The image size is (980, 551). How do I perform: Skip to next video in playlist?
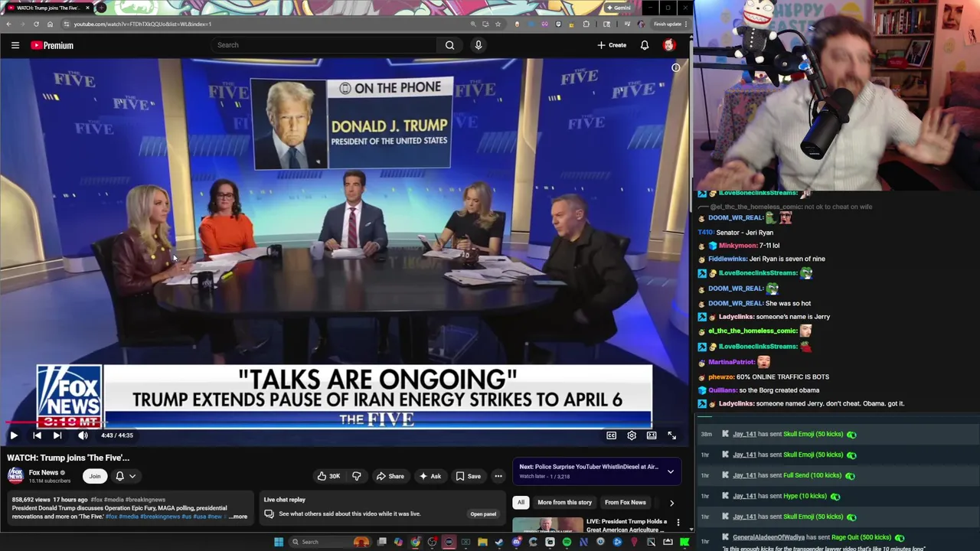[57, 435]
